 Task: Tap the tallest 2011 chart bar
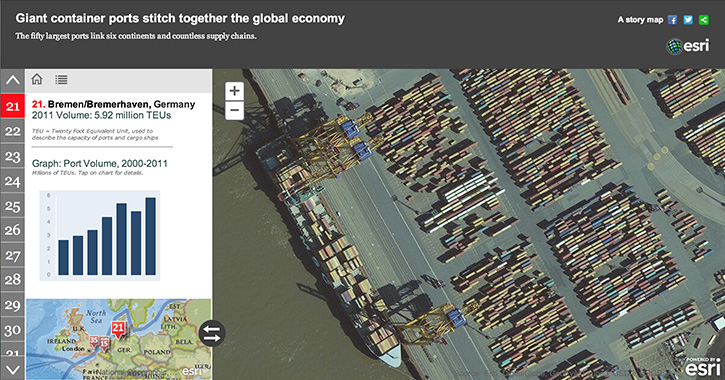(151, 236)
